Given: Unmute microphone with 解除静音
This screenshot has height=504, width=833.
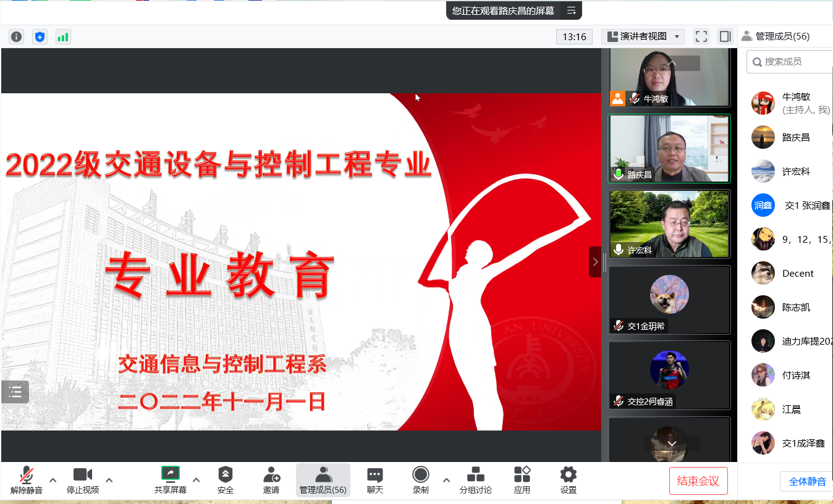Looking at the screenshot, I should click(27, 480).
